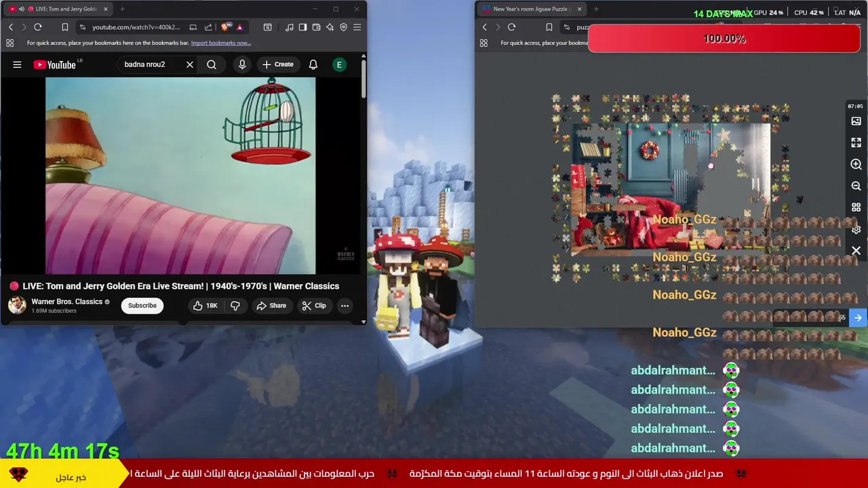Viewport: 868px width, 488px height.
Task: Open the green 'E' account avatar
Action: tap(339, 64)
